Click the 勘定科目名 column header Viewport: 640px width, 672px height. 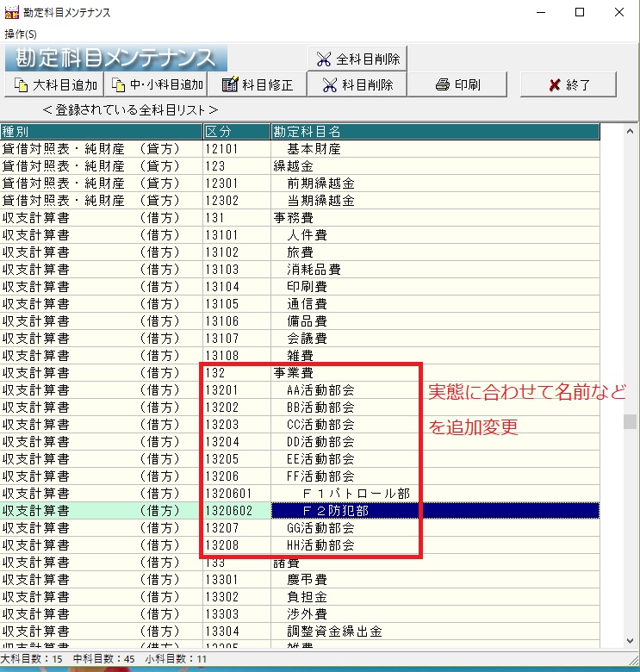tap(434, 132)
